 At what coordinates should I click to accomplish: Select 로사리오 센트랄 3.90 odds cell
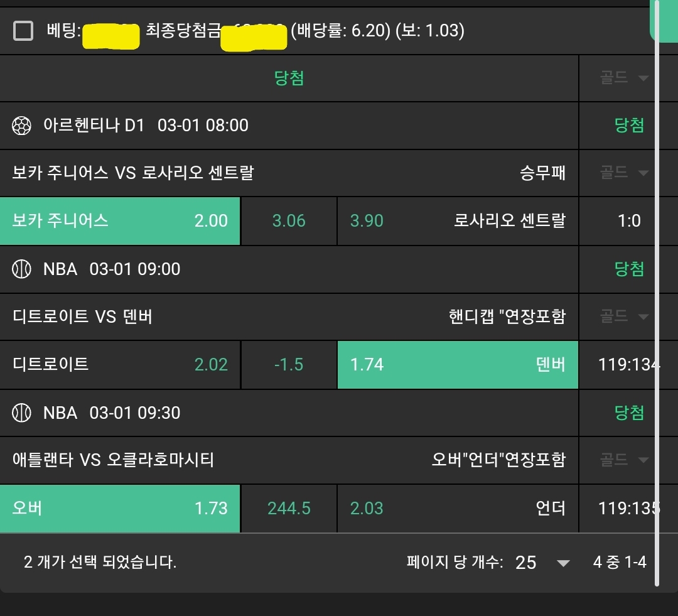458,221
